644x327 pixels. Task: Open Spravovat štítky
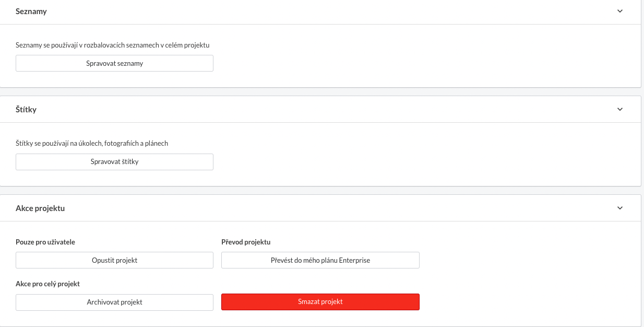[114, 161]
